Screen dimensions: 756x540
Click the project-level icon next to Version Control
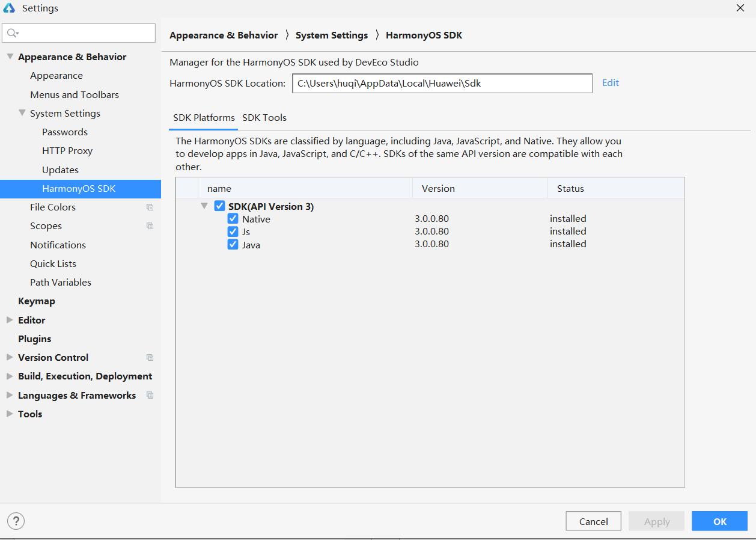point(150,357)
